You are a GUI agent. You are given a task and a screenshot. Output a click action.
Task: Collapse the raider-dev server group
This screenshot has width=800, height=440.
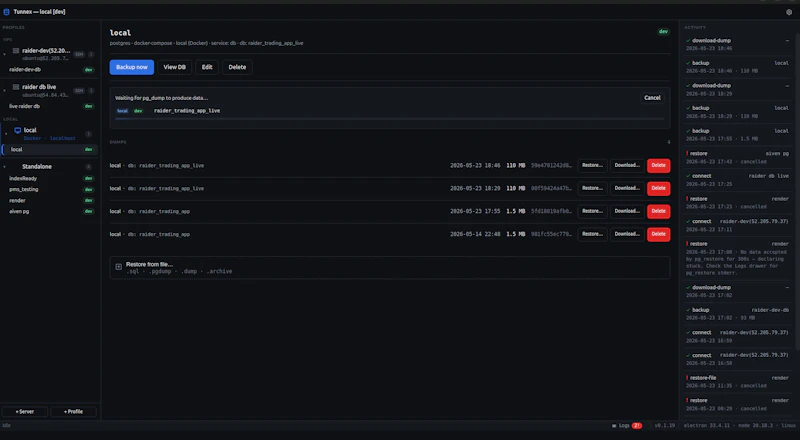[5, 54]
